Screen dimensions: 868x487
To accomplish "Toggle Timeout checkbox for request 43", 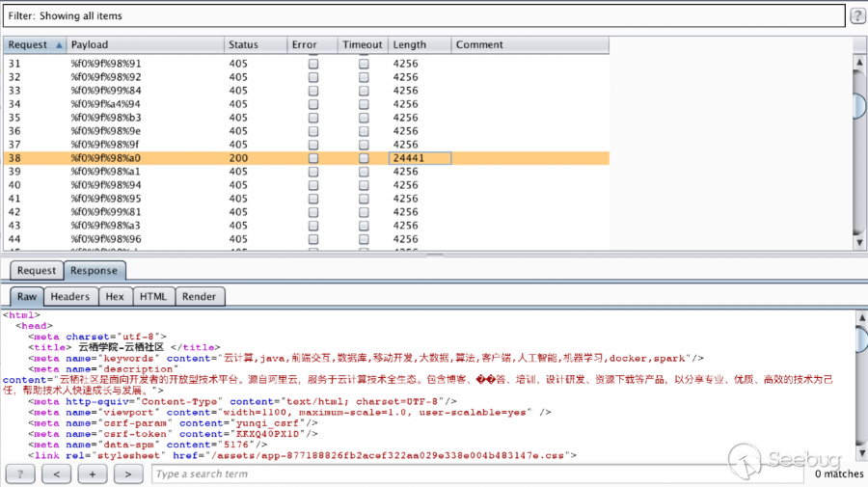I will point(364,226).
